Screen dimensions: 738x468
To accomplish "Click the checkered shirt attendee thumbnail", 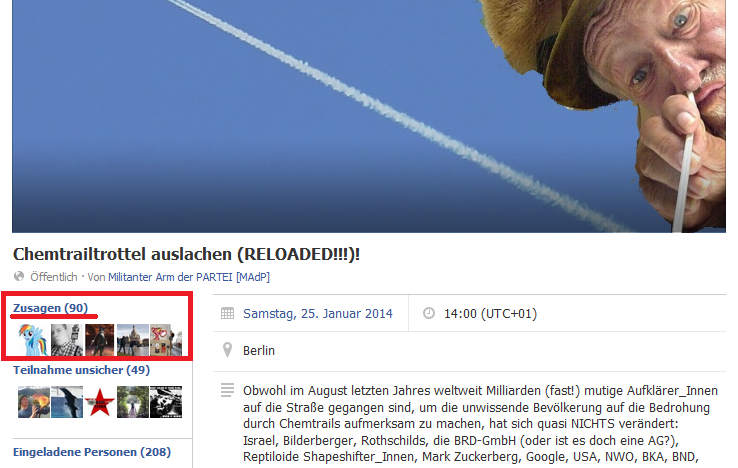I will click(x=67, y=339).
